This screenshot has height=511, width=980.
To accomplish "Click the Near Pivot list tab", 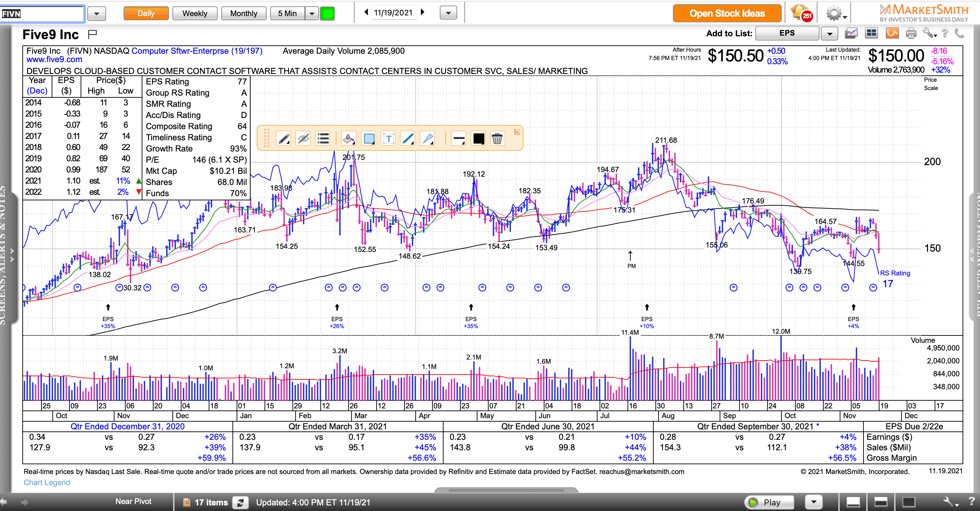I will (x=133, y=502).
